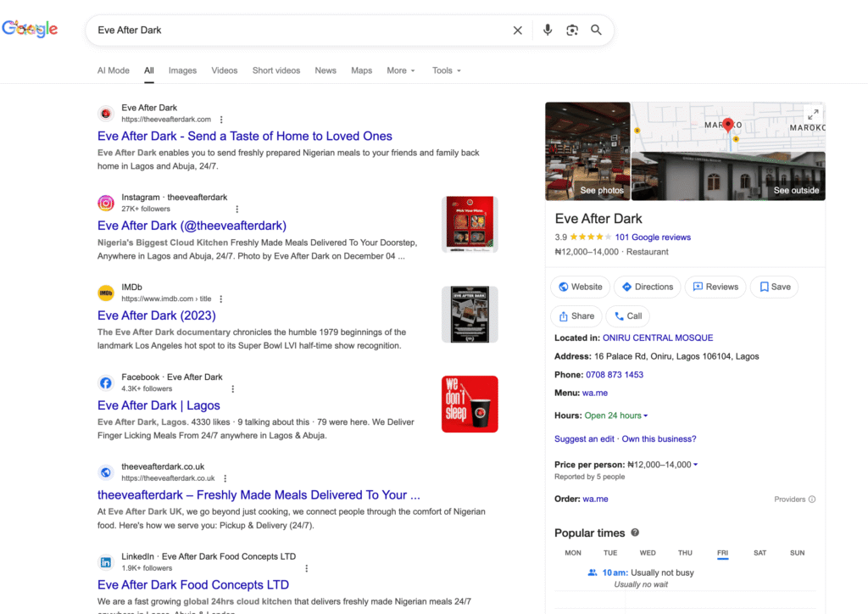The image size is (868, 614).
Task: Expand price per person range dropdown
Action: coord(696,465)
